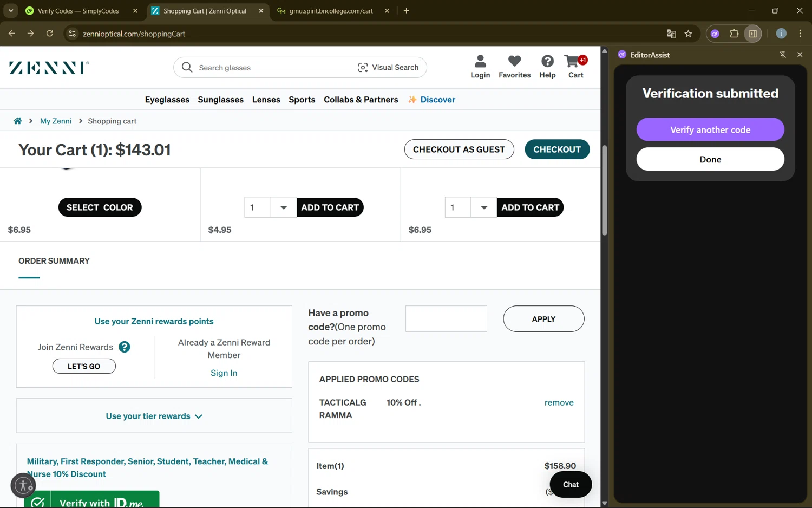Remove the TACTICALGRAMMA promo code
Image resolution: width=812 pixels, height=508 pixels.
(x=559, y=403)
